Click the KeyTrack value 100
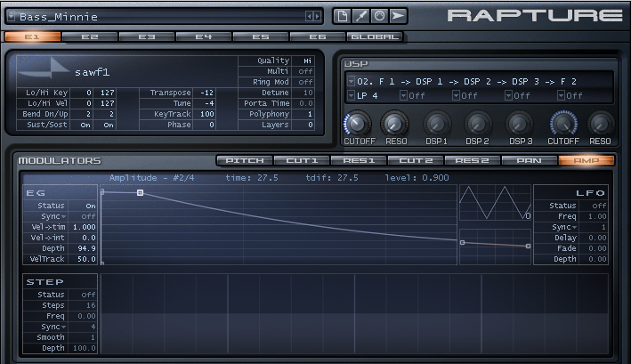Image resolution: width=631 pixels, height=364 pixels. click(206, 114)
